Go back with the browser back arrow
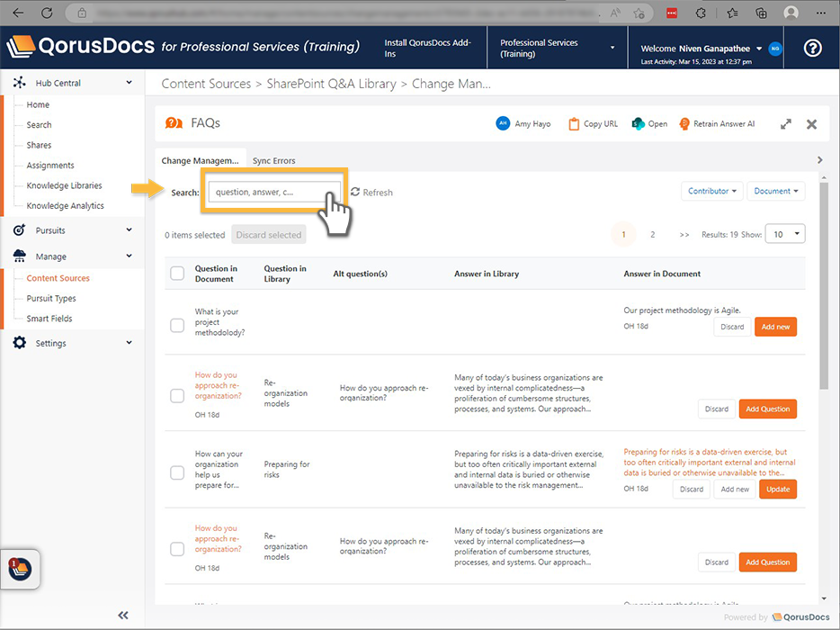Viewport: 840px width, 630px height. 18,13
